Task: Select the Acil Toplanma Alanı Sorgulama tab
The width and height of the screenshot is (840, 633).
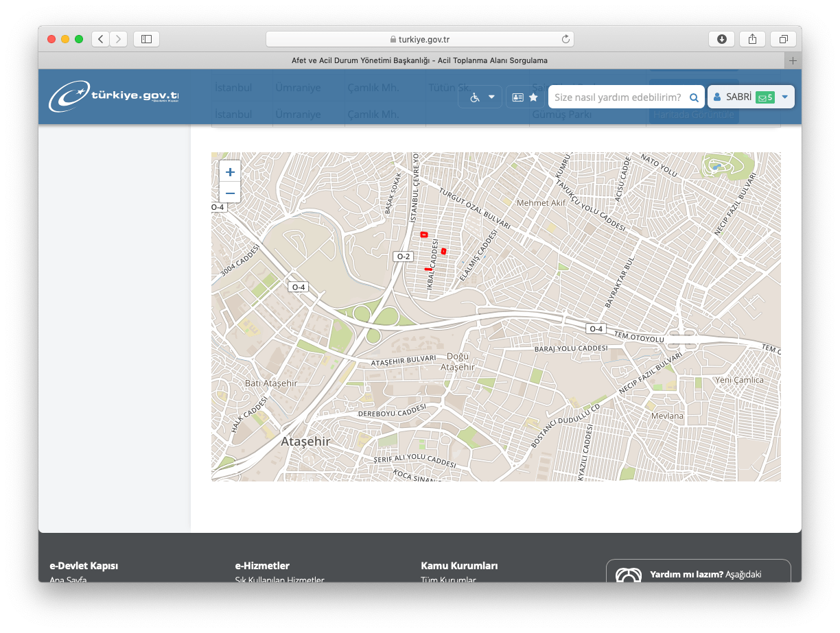Action: [419, 60]
